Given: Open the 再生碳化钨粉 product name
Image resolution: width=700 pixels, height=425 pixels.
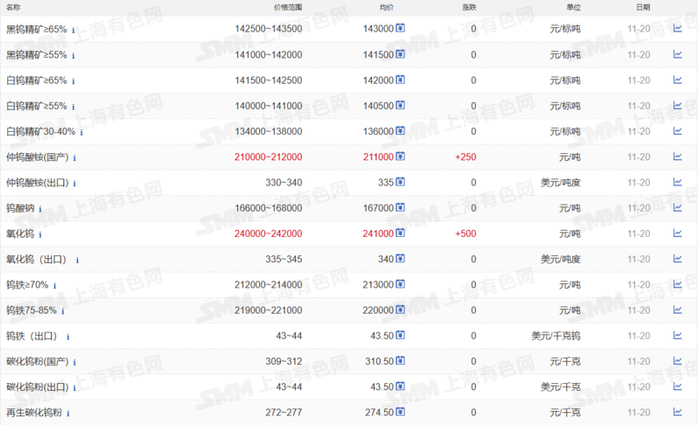Looking at the screenshot, I should (34, 412).
